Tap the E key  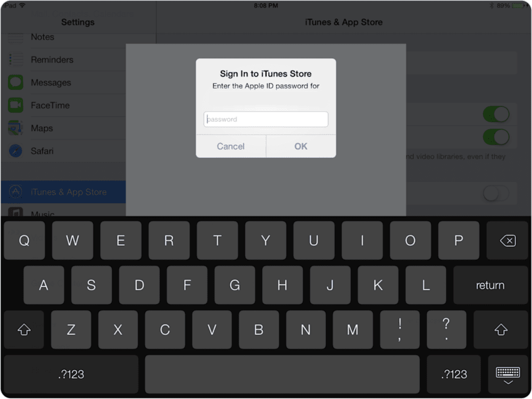pos(120,240)
